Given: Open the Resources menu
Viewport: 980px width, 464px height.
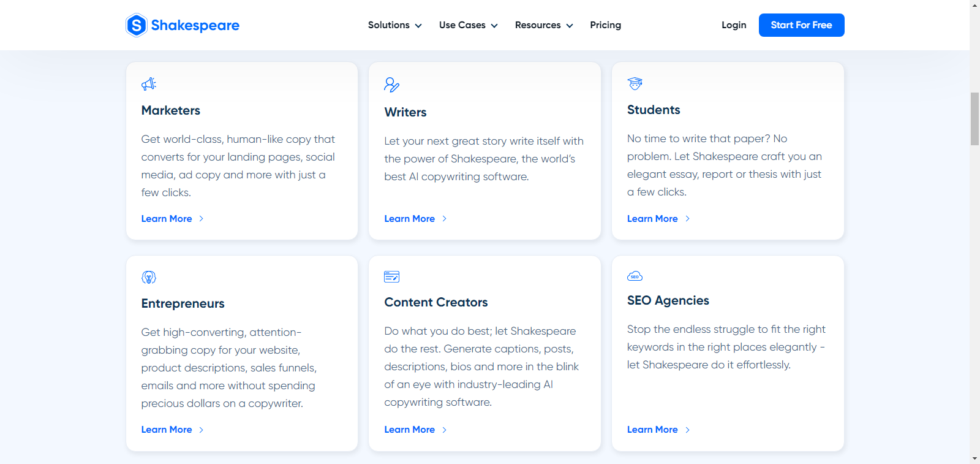Looking at the screenshot, I should [x=544, y=25].
